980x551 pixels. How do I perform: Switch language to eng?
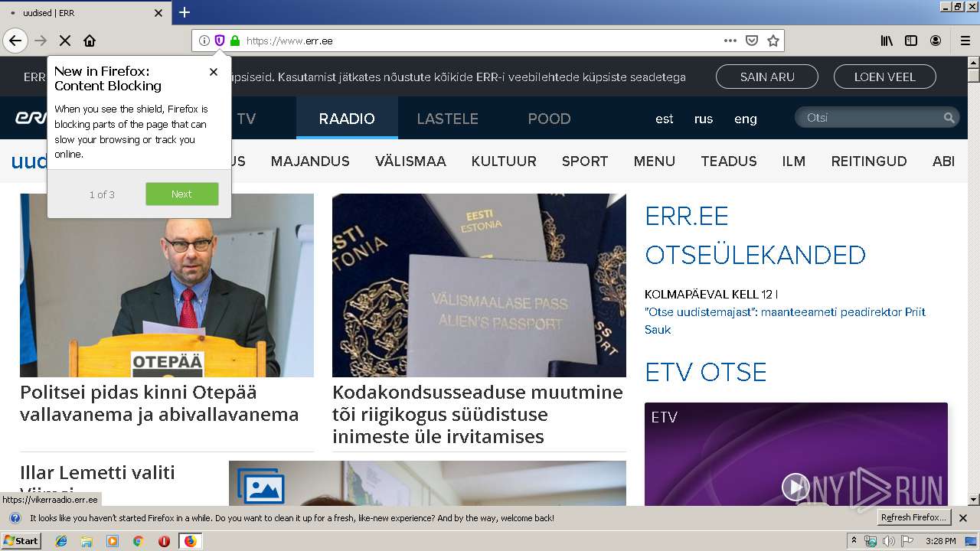(x=746, y=119)
